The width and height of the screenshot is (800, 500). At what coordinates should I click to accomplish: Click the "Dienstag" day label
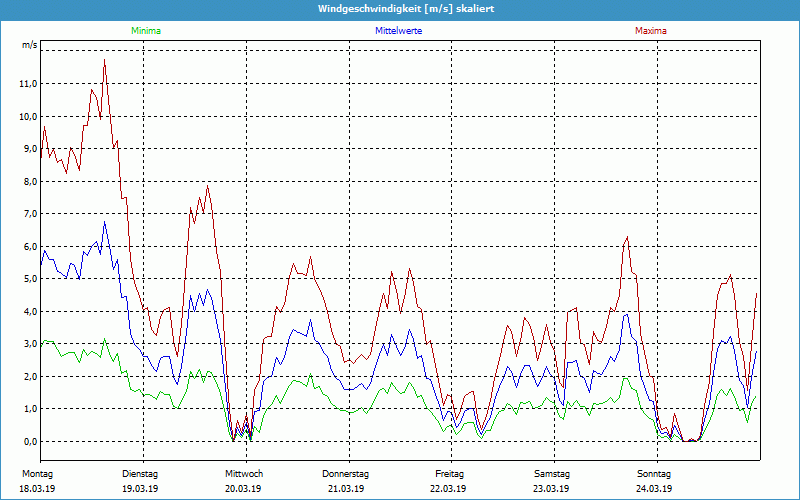(x=140, y=474)
